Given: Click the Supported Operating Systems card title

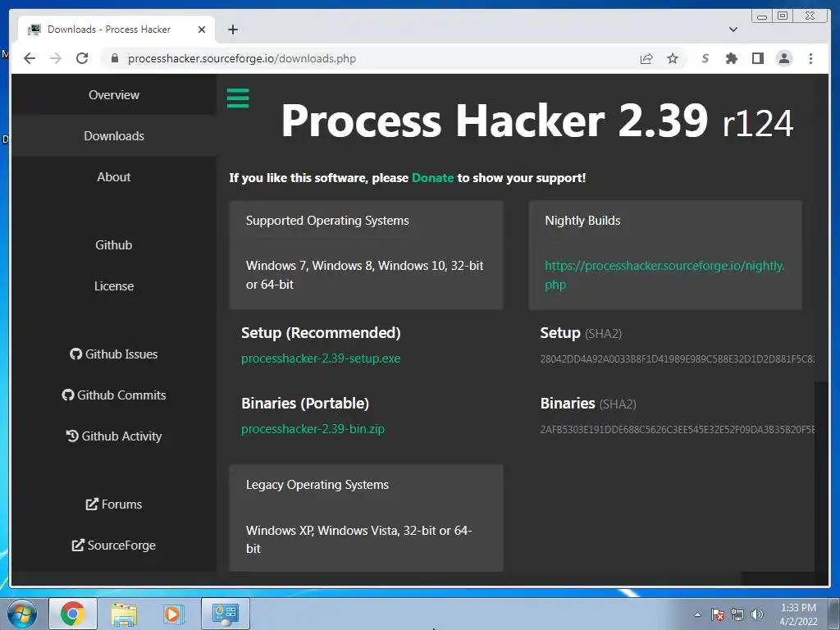Looking at the screenshot, I should (x=327, y=221).
